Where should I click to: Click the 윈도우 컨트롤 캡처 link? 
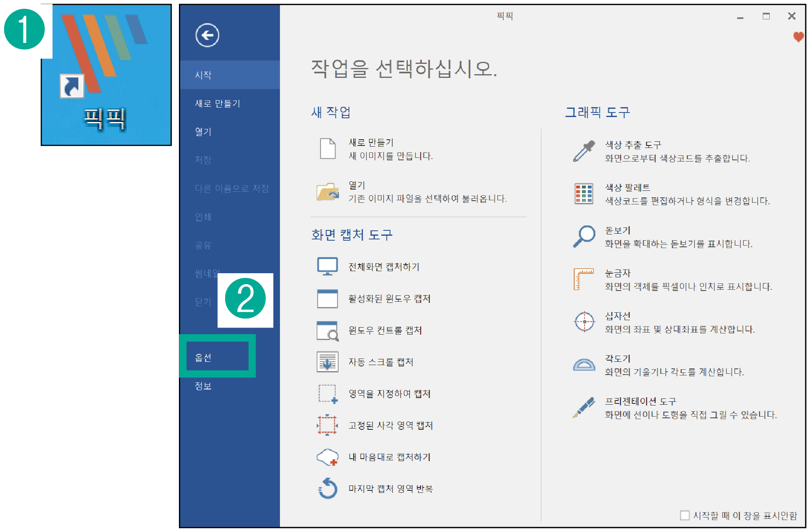tap(385, 330)
